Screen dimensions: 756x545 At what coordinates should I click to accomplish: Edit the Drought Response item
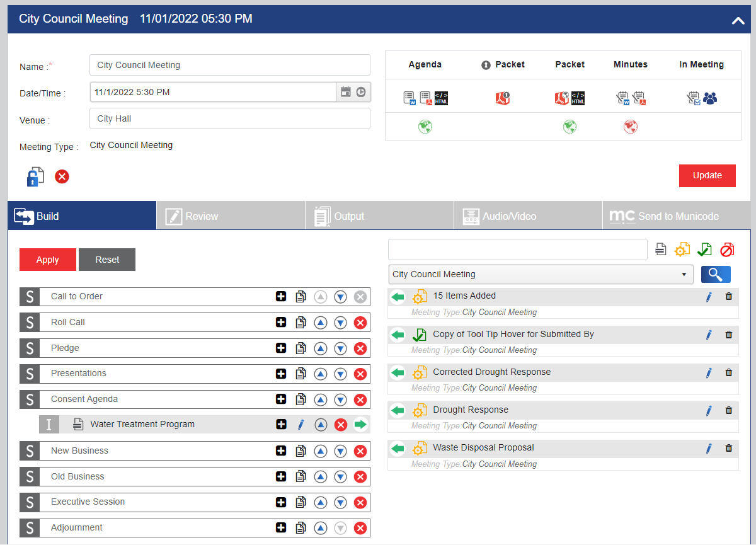[x=709, y=411]
